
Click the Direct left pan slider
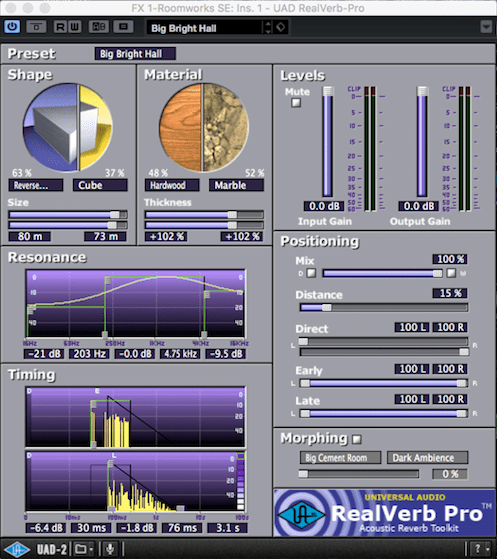click(384, 342)
